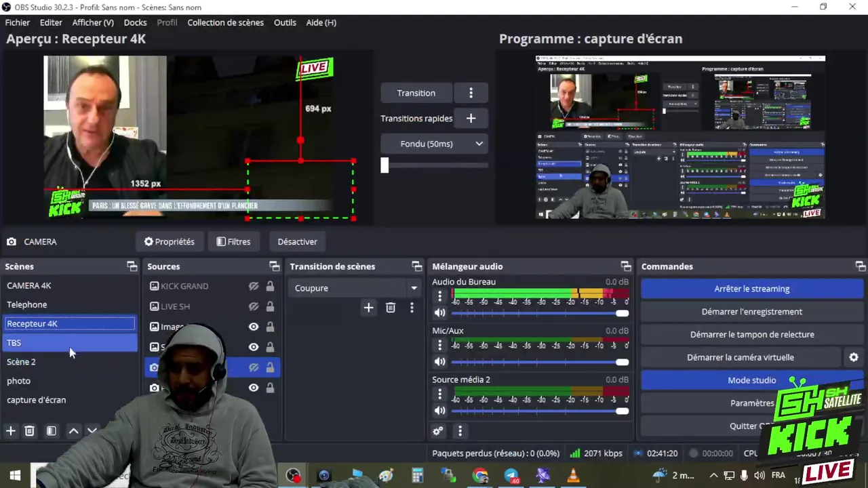Screen dimensions: 868x488
Task: Click Démarrer la caméra virtuelle
Action: click(741, 357)
